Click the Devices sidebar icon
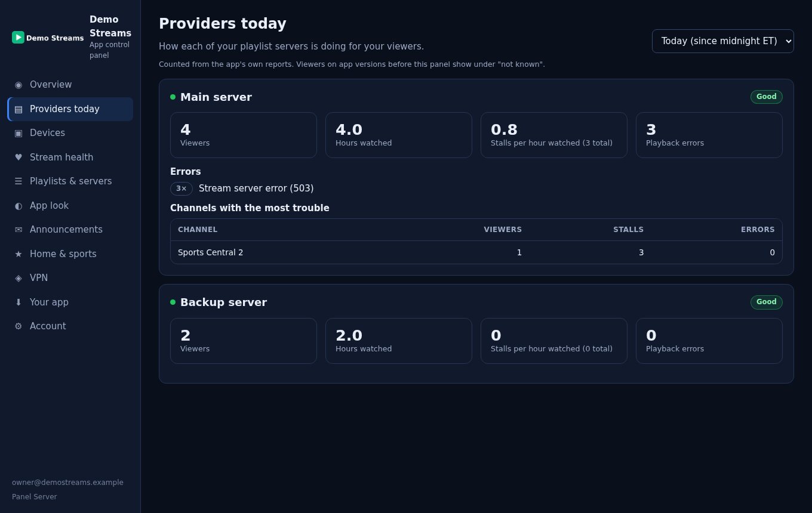 click(x=19, y=133)
